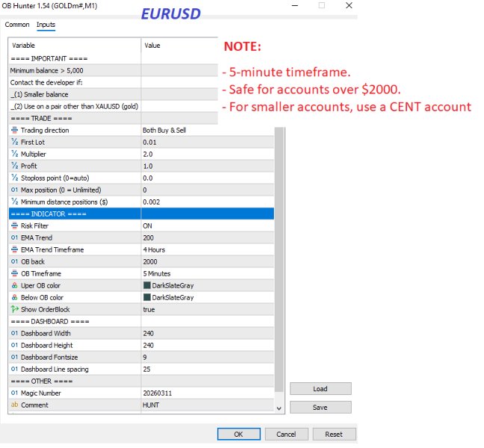Click the Dashboard Fontsize integer icon
Screen dimensions: 484x448
point(14,358)
